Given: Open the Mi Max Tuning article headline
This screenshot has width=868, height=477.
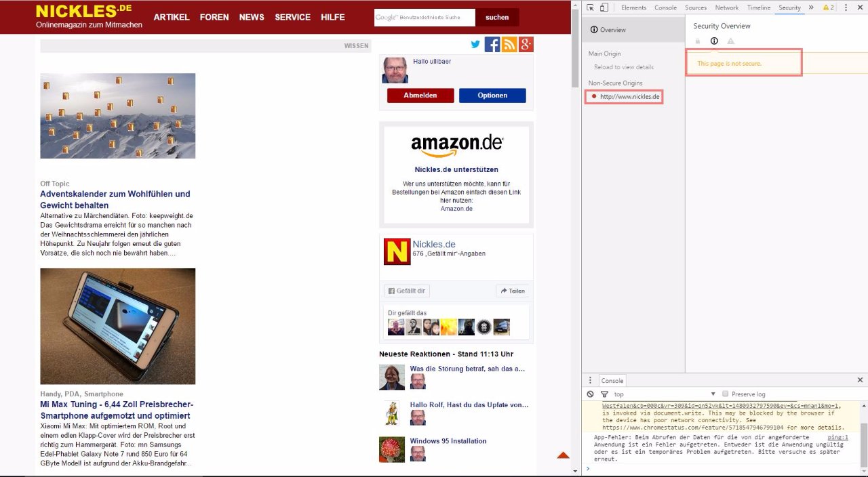Looking at the screenshot, I should tap(117, 410).
